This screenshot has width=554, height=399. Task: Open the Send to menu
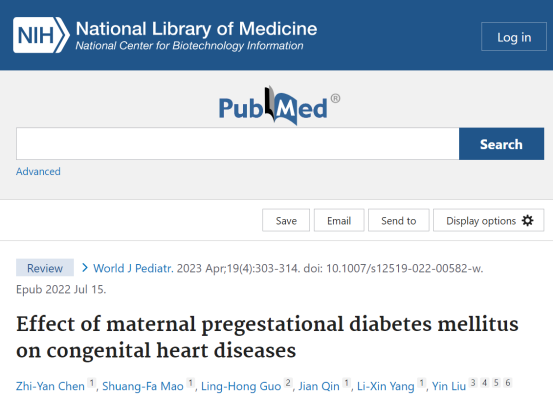coord(399,220)
